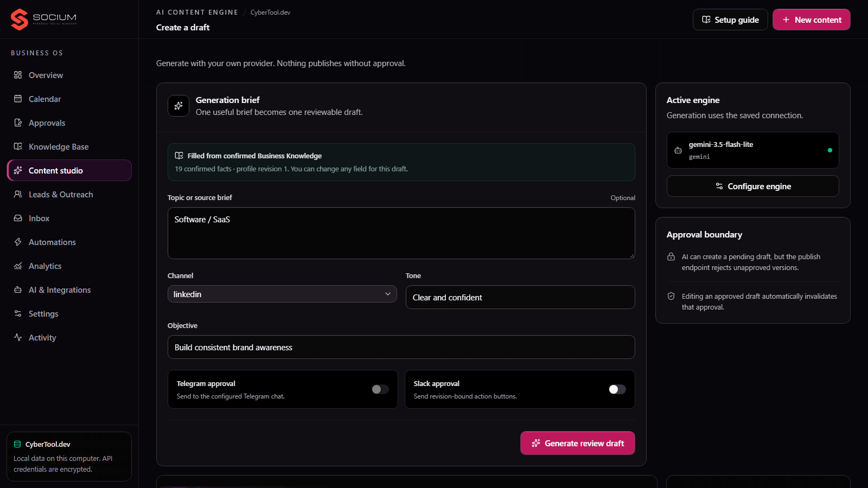
Task: Go to the Calendar page
Action: [x=69, y=99]
